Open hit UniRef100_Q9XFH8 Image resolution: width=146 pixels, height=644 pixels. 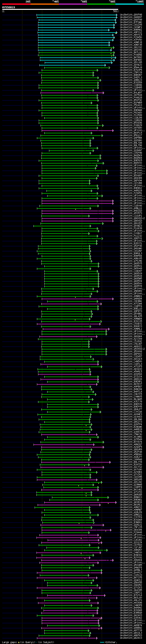click(131, 15)
